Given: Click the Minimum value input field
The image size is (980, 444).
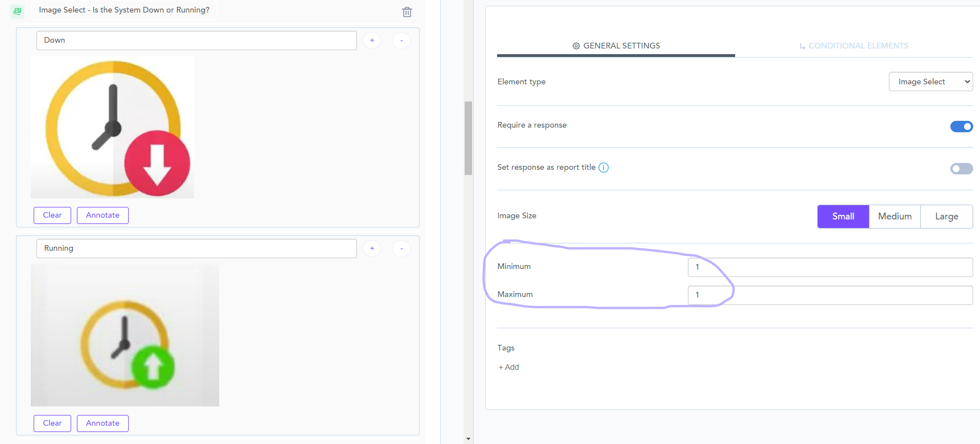Looking at the screenshot, I should [x=830, y=267].
